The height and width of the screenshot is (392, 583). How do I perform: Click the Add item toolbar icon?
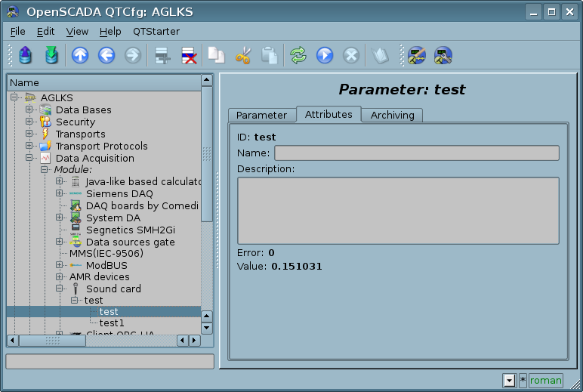161,55
